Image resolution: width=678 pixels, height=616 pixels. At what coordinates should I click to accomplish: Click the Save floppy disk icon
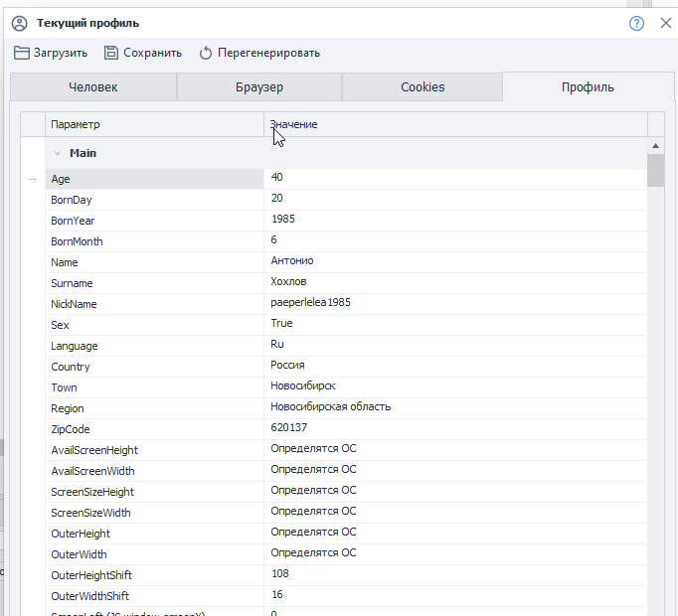111,53
